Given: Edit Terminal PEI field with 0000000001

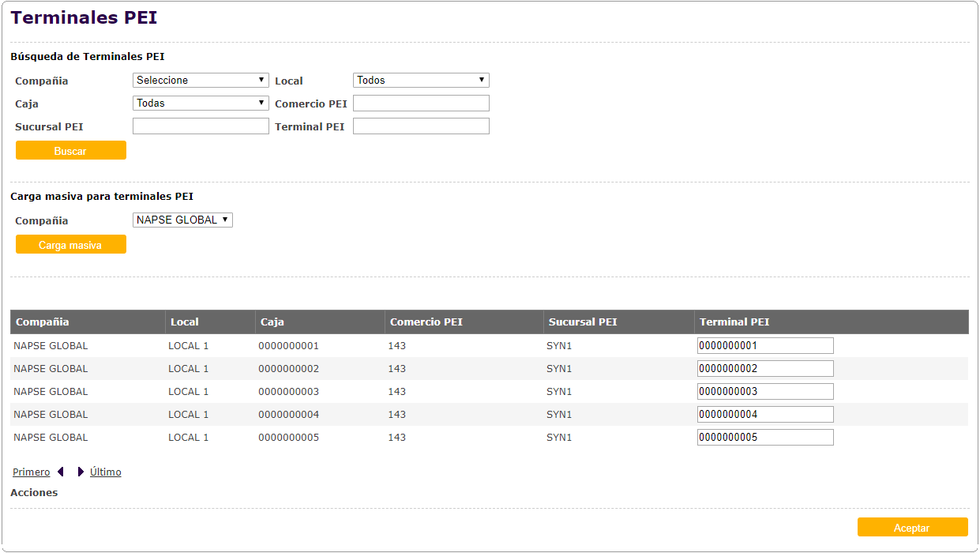Looking at the screenshot, I should tap(765, 346).
